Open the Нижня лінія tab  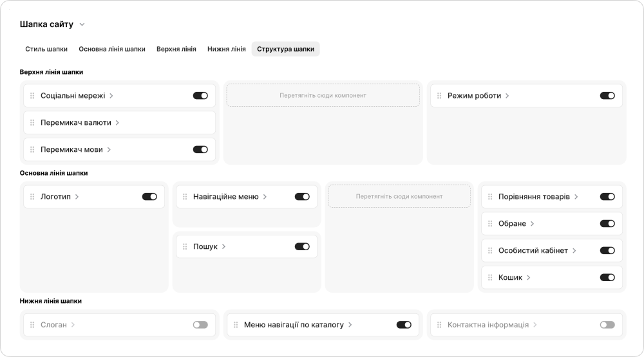(226, 49)
